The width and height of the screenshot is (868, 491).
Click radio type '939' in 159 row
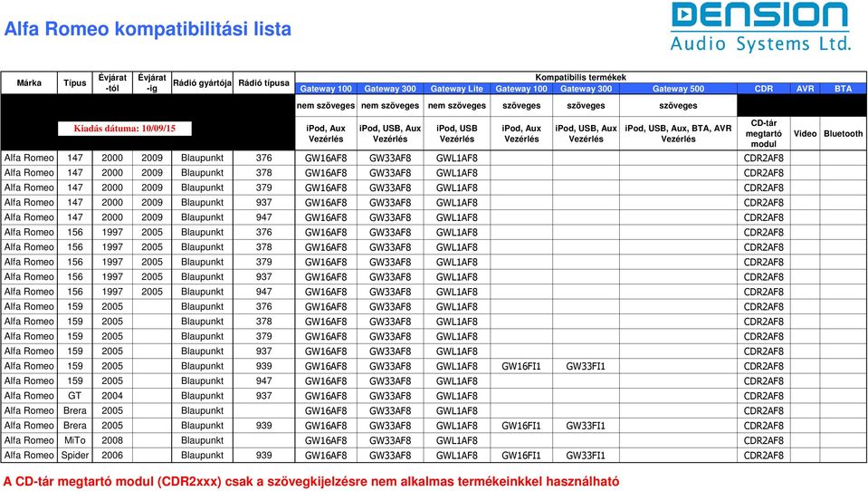point(263,366)
